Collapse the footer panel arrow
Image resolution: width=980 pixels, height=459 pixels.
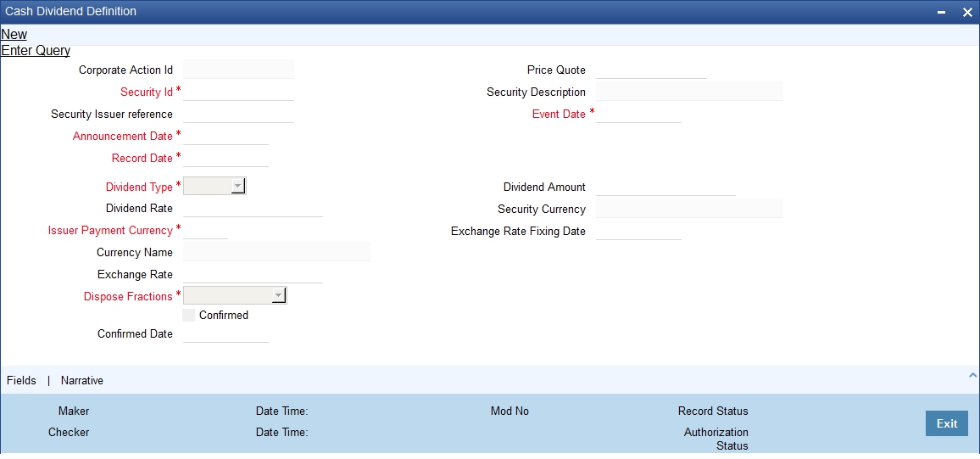(x=972, y=375)
